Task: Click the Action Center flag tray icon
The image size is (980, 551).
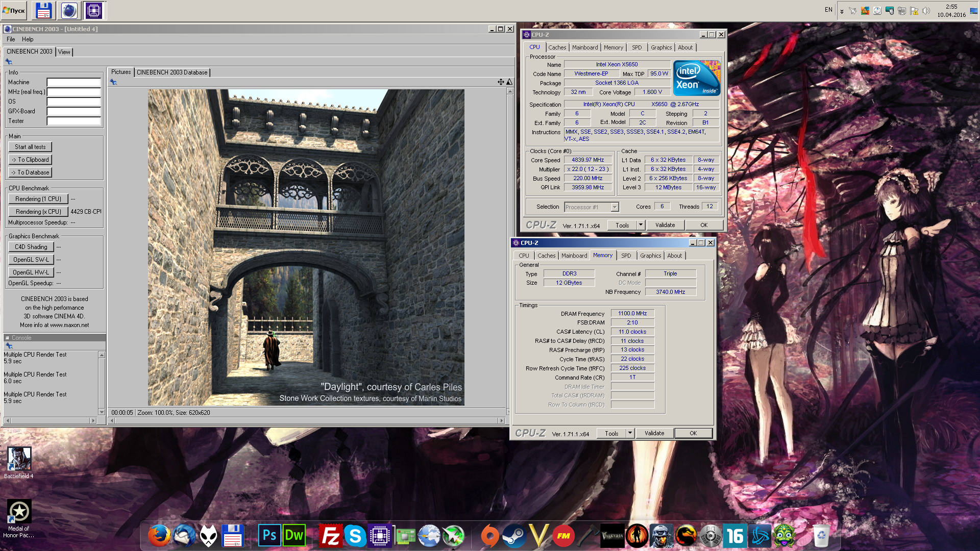Action: (914, 10)
